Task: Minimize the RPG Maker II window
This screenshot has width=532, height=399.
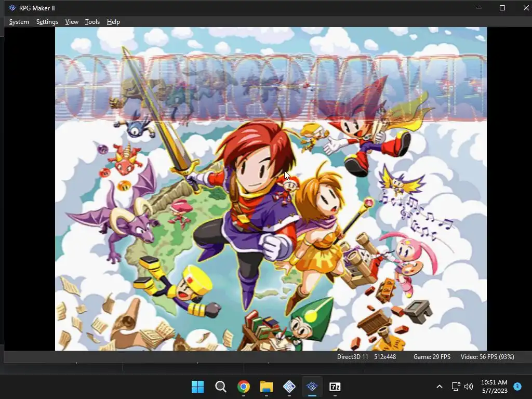Action: click(479, 8)
